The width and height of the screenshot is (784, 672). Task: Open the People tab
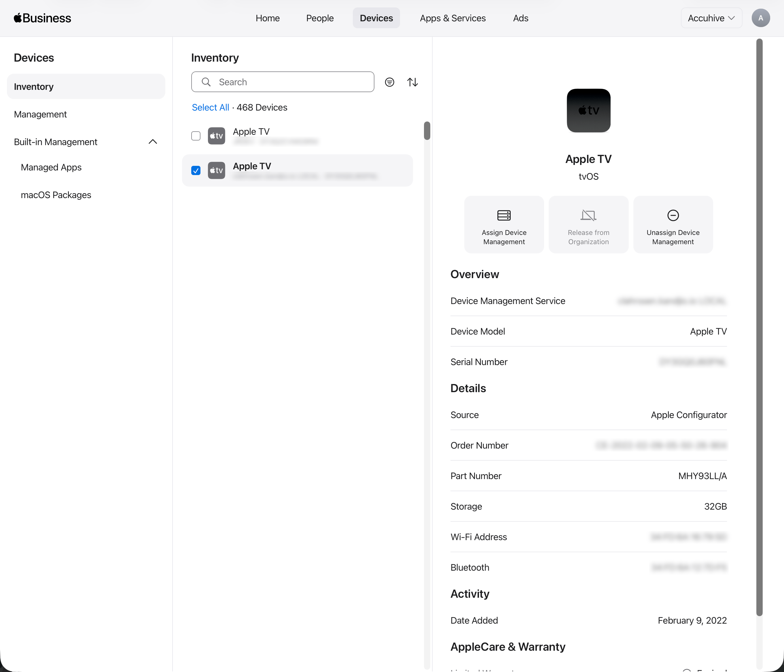pyautogui.click(x=320, y=18)
